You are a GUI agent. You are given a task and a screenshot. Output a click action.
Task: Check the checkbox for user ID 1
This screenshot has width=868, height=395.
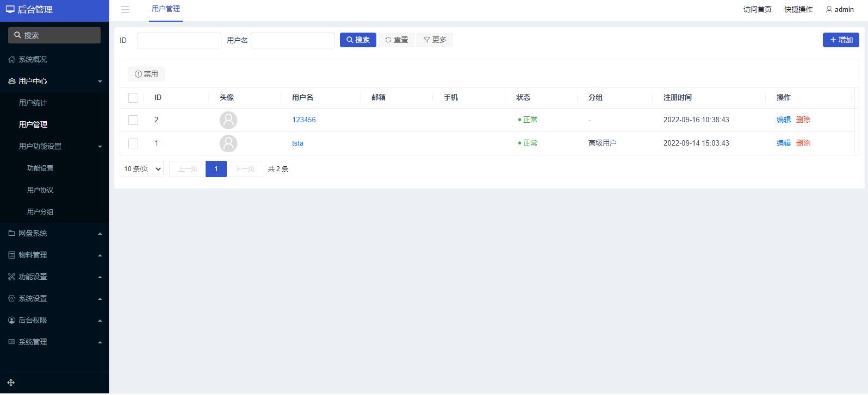coord(133,143)
